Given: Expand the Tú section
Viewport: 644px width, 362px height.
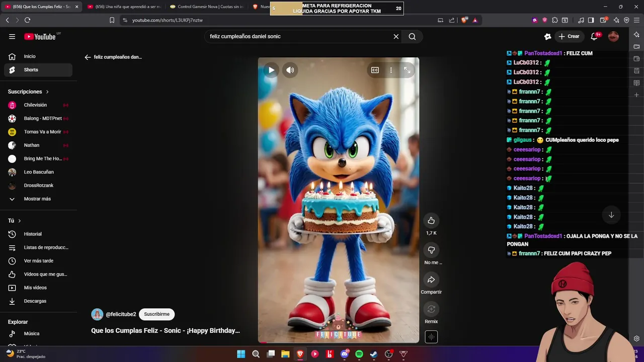Looking at the screenshot, I should 15,221.
